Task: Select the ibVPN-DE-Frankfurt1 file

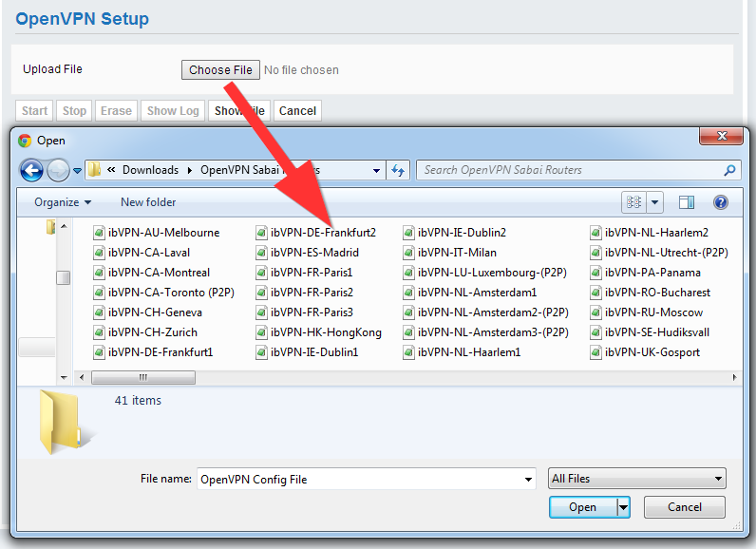Action: [x=153, y=352]
